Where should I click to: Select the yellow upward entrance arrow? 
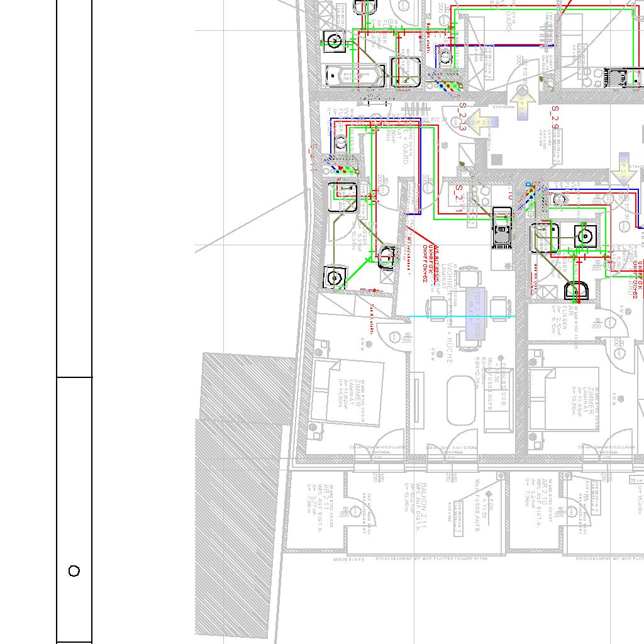(522, 104)
